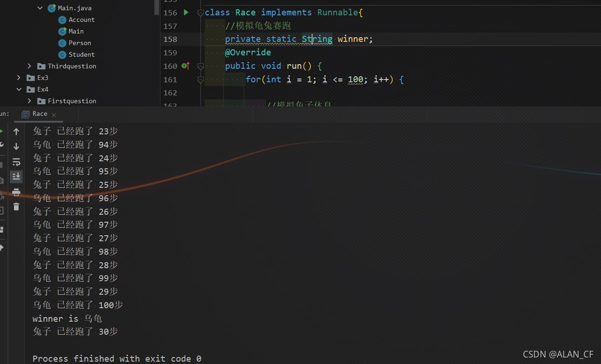Select the Account class in project tree

point(81,20)
